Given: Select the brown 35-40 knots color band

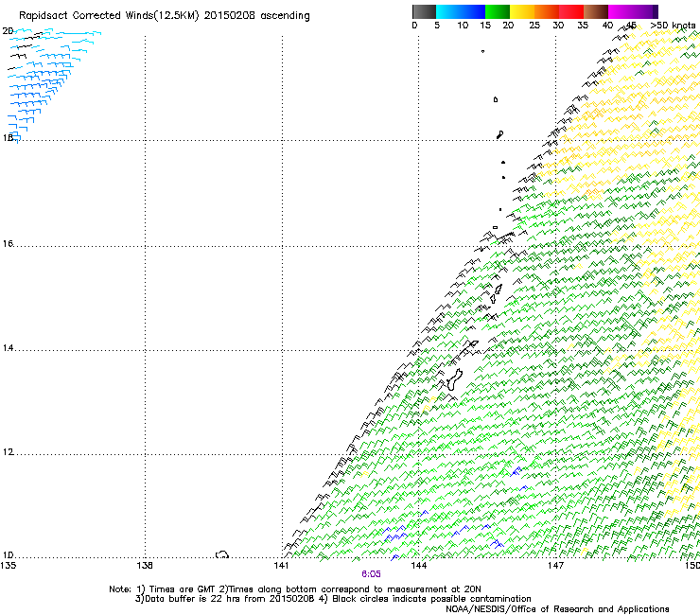Looking at the screenshot, I should point(596,11).
